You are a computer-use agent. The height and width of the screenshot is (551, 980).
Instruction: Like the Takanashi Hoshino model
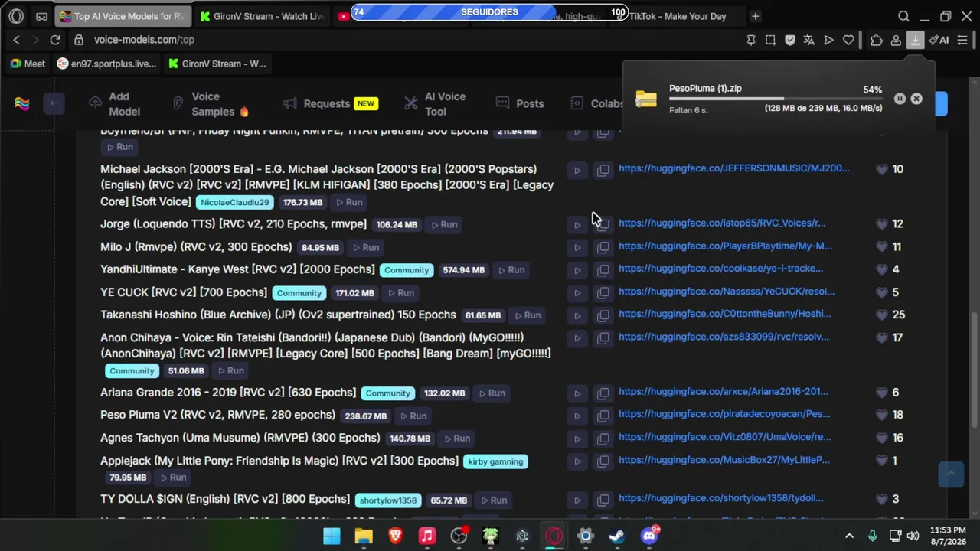(881, 314)
